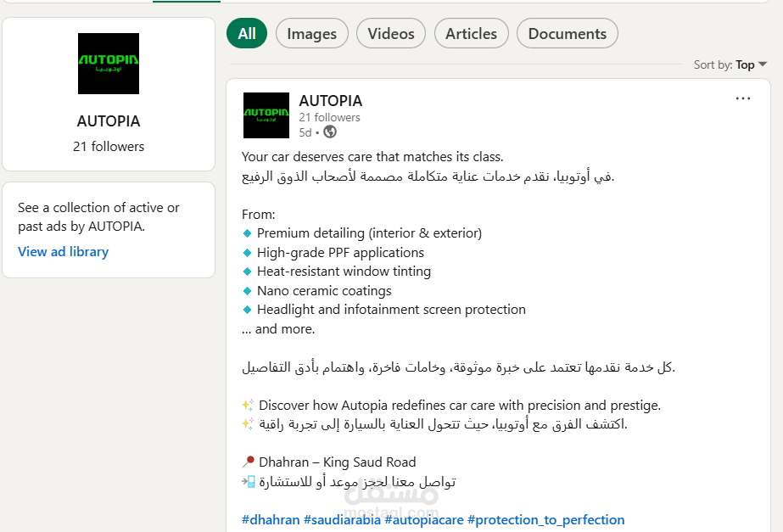
Task: Open the #autopiacare hashtag
Action: click(424, 520)
